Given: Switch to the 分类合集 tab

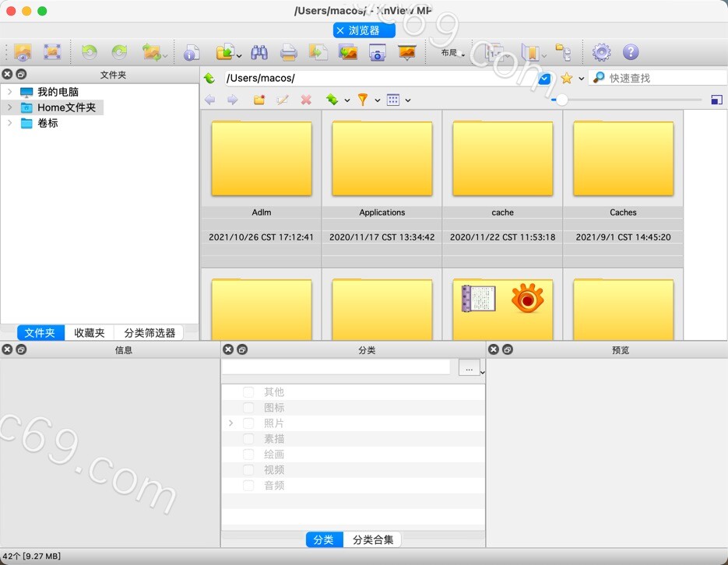Looking at the screenshot, I should 373,539.
